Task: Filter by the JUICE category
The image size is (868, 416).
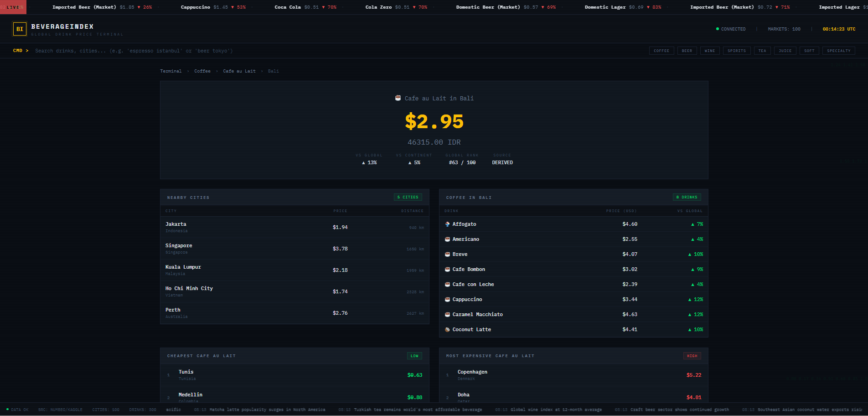Action: [x=785, y=51]
